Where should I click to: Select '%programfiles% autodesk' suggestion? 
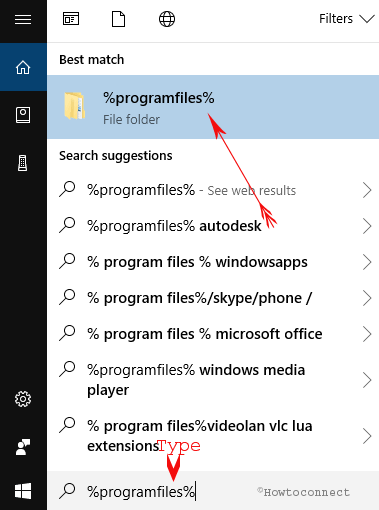213,226
